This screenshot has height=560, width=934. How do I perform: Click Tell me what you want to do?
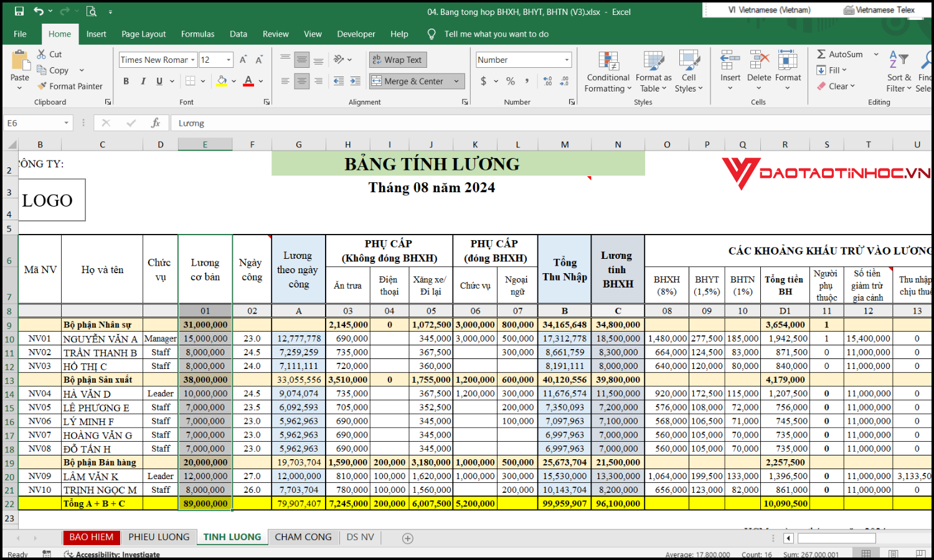(x=496, y=34)
